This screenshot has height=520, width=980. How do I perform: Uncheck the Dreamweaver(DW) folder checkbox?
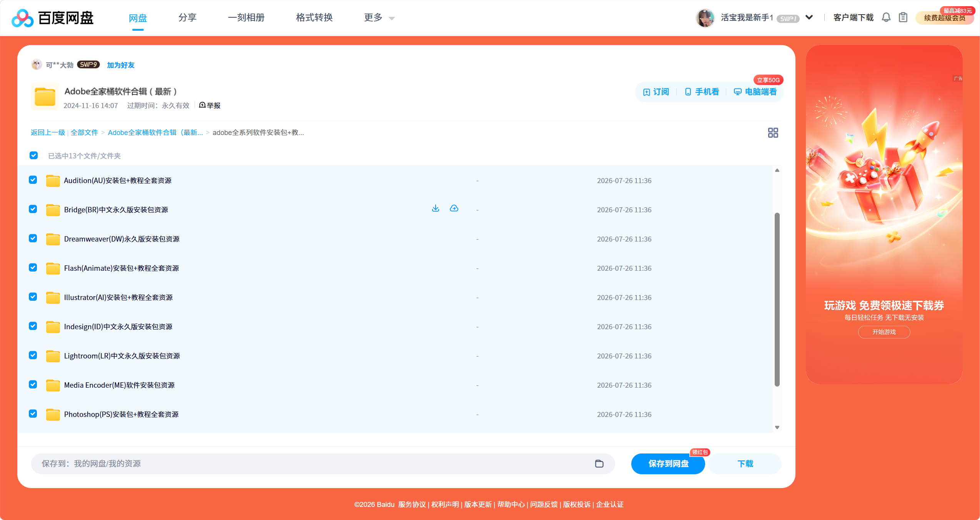point(33,238)
